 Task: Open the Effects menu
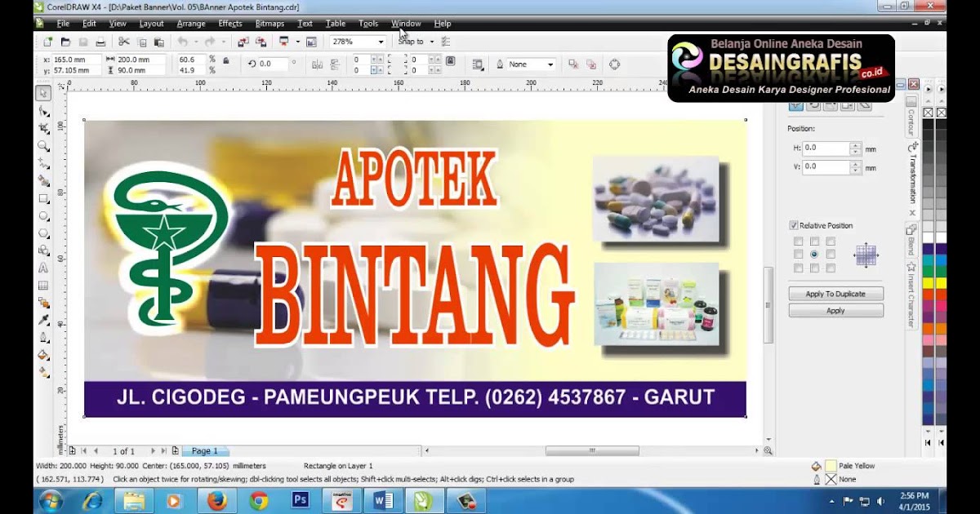pyautogui.click(x=230, y=24)
